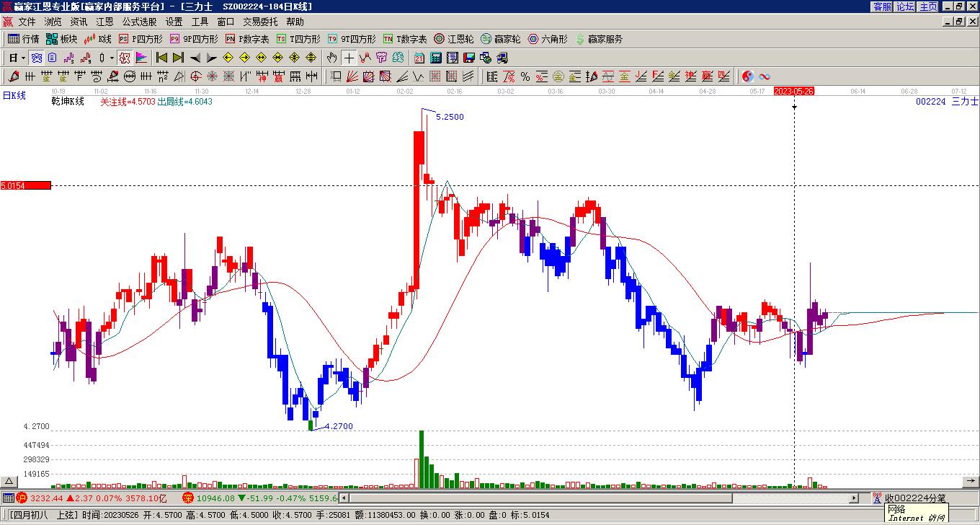Screen dimensions: 980x525
Task: Click the 关注线=4.5703 label
Action: click(128, 102)
